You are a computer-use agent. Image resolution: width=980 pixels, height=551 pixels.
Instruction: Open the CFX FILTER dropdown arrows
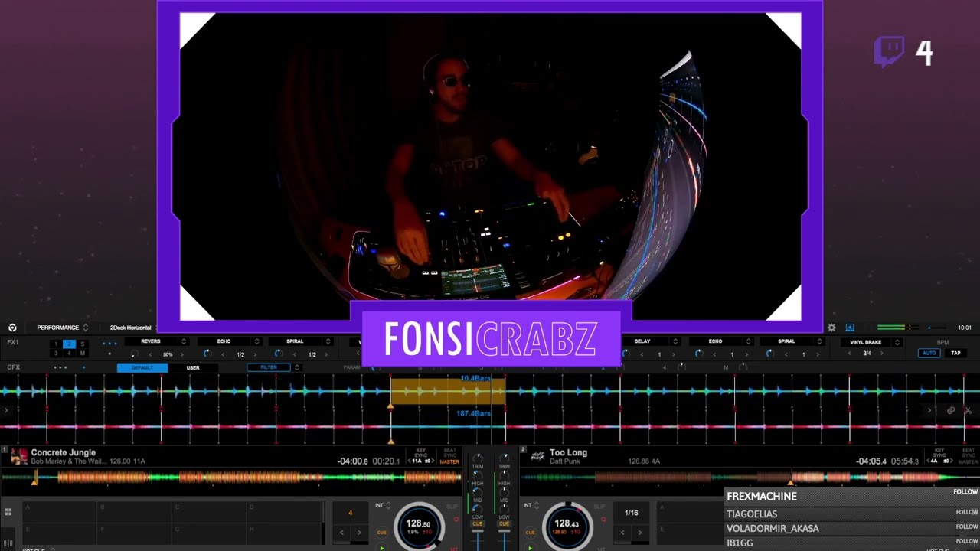297,368
